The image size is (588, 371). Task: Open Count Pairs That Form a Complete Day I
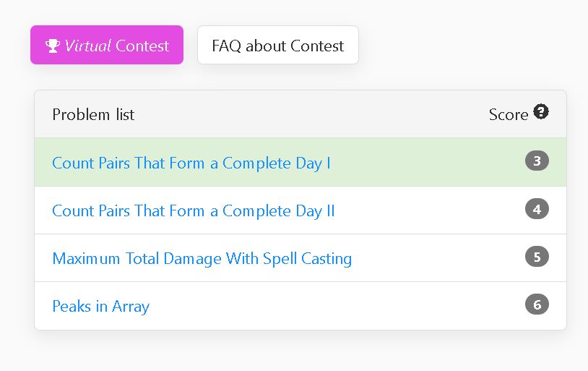click(x=191, y=163)
